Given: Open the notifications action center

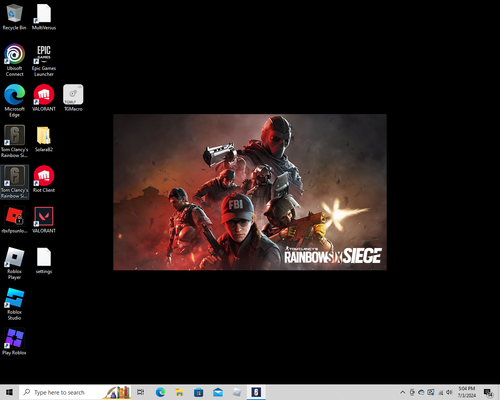Looking at the screenshot, I should pos(488,393).
